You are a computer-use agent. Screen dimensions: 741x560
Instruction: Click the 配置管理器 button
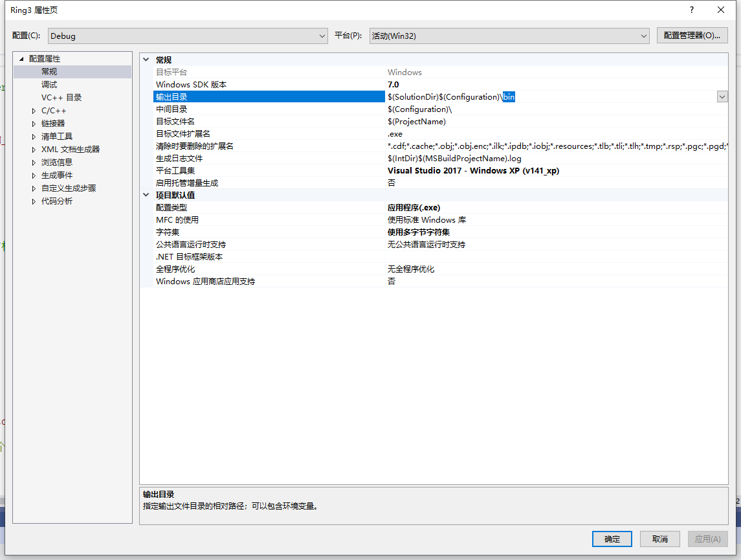[x=692, y=36]
